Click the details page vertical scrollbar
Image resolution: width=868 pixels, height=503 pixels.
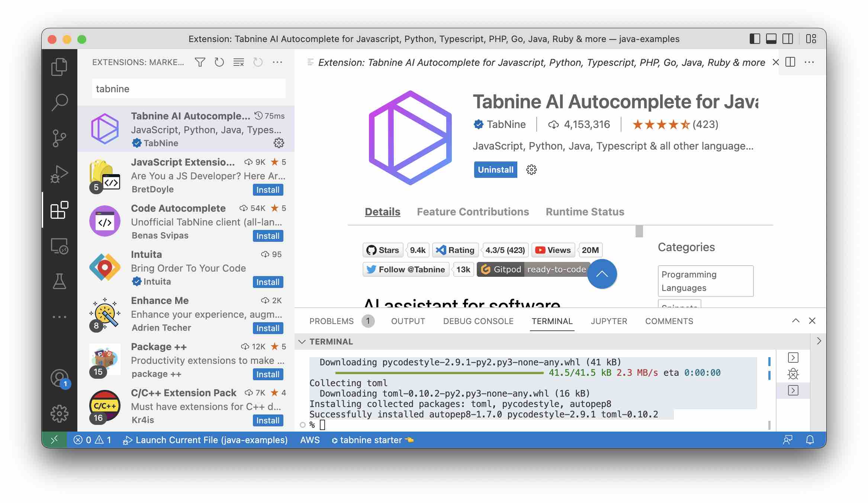[639, 231]
